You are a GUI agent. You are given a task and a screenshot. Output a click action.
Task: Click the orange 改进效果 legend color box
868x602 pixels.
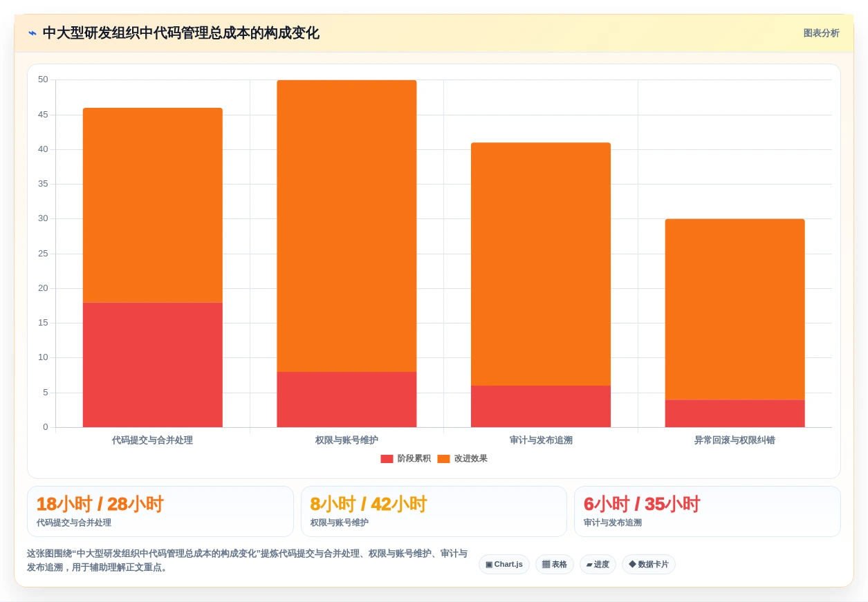pos(443,459)
